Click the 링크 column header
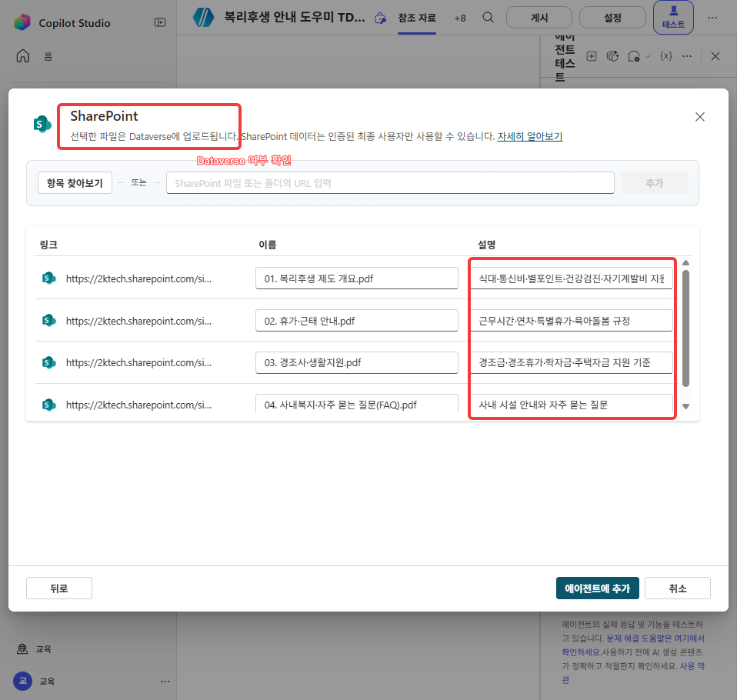 pos(48,245)
